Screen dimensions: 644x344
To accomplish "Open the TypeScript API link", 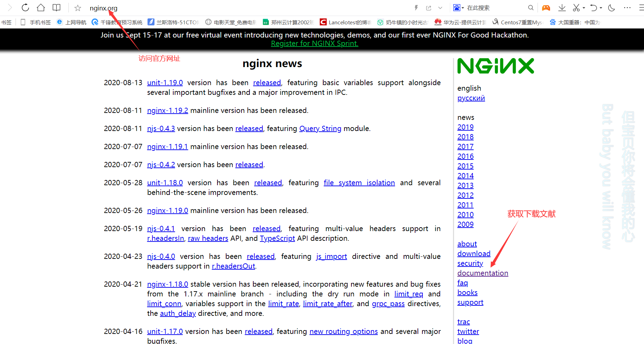I will [x=277, y=238].
